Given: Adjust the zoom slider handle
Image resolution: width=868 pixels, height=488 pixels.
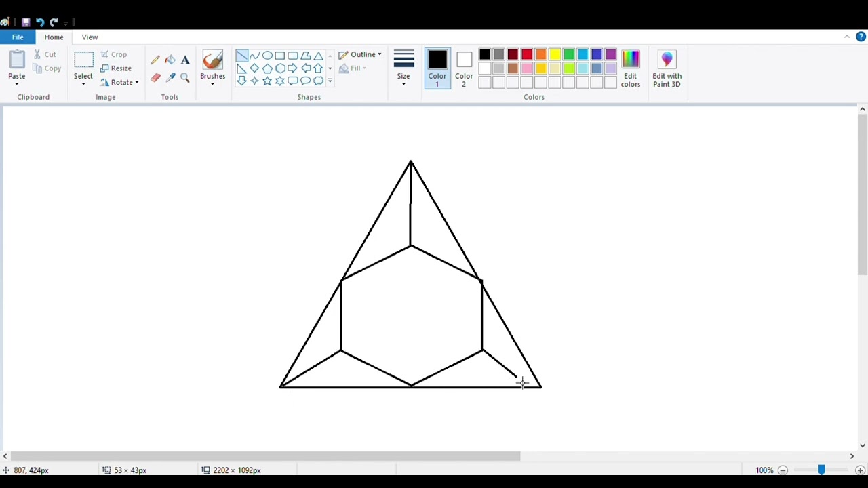Looking at the screenshot, I should (x=821, y=470).
